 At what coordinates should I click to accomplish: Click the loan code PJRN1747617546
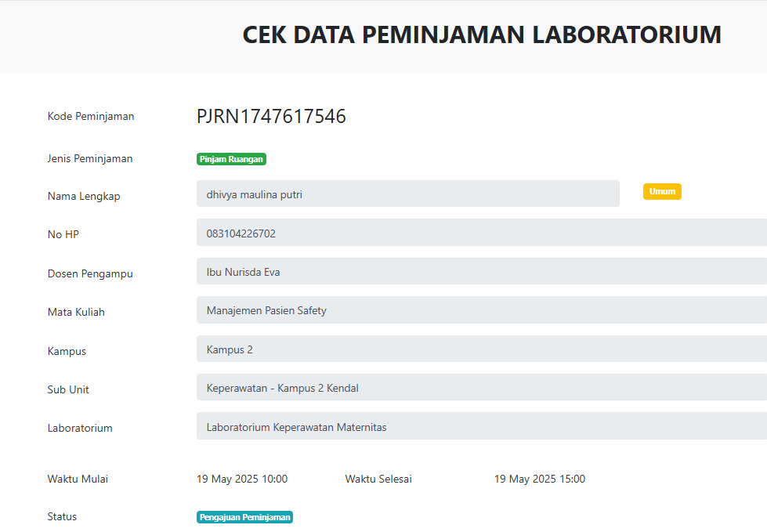point(271,117)
